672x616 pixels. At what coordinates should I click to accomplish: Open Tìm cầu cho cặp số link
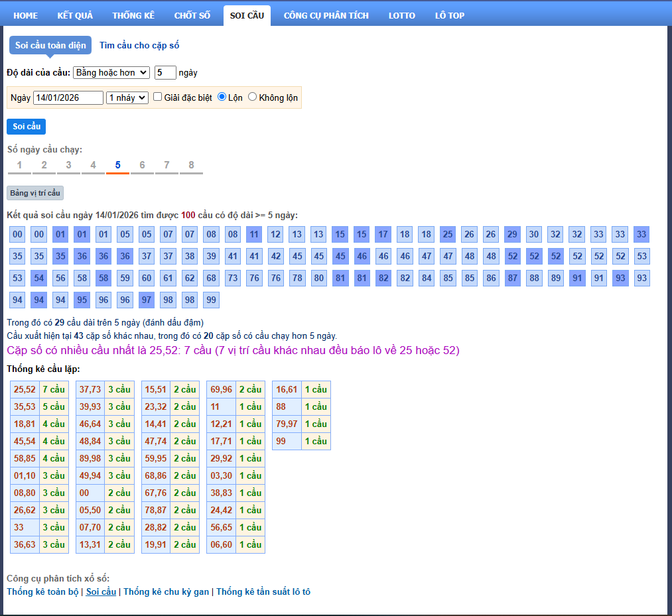(x=139, y=45)
